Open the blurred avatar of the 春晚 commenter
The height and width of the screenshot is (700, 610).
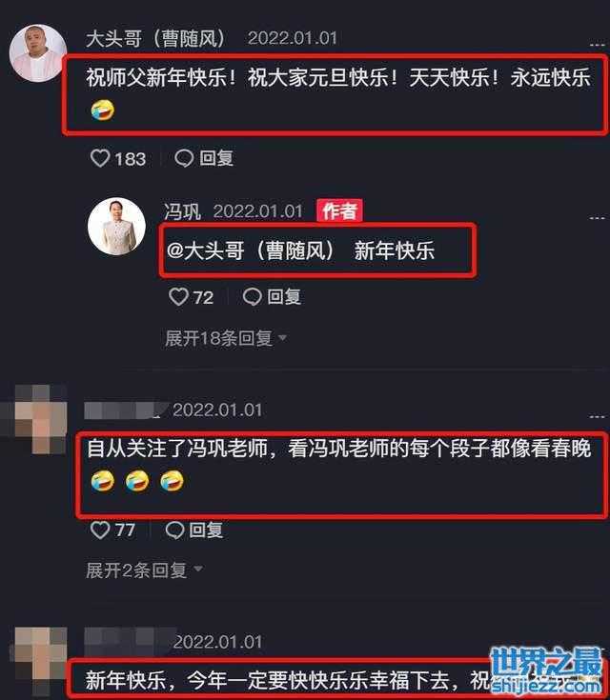coord(40,420)
